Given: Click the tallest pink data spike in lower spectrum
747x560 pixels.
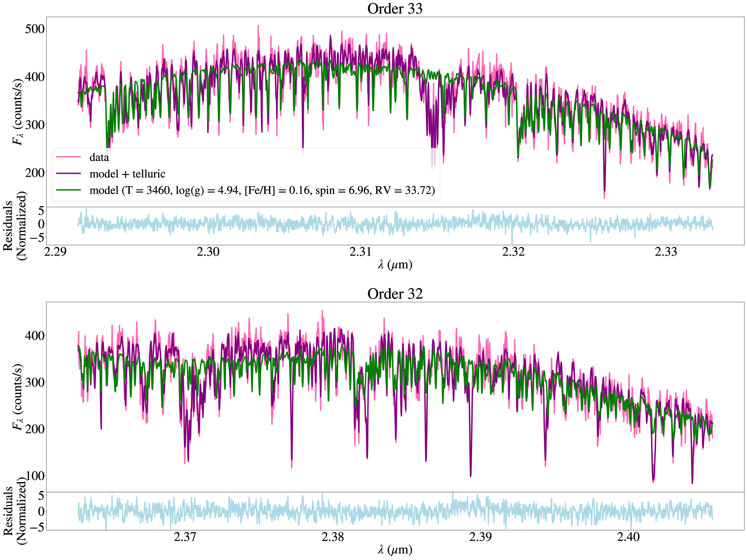Looking at the screenshot, I should (322, 312).
